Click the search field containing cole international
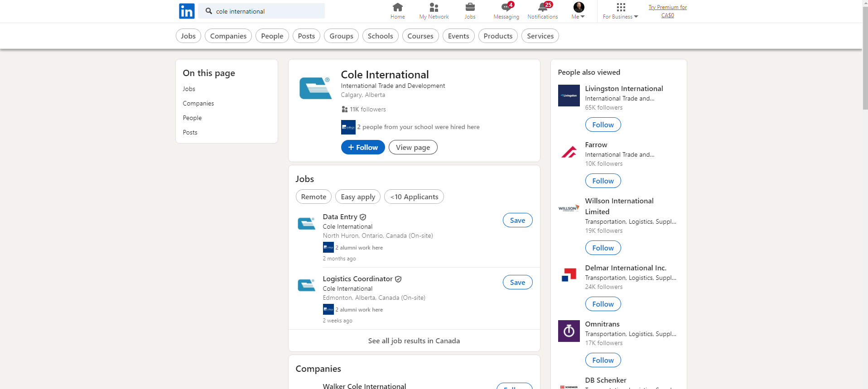Screen dimensions: 868x389 (x=261, y=11)
